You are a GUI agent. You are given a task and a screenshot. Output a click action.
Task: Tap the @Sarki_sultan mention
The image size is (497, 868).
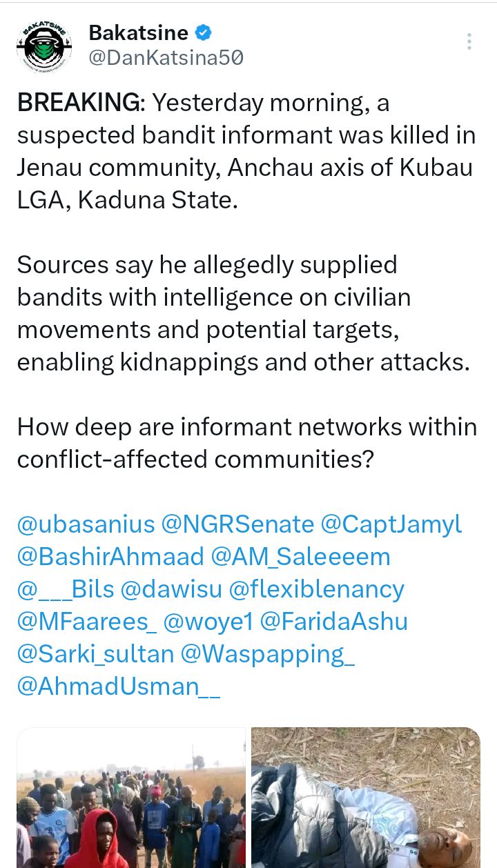(x=95, y=654)
